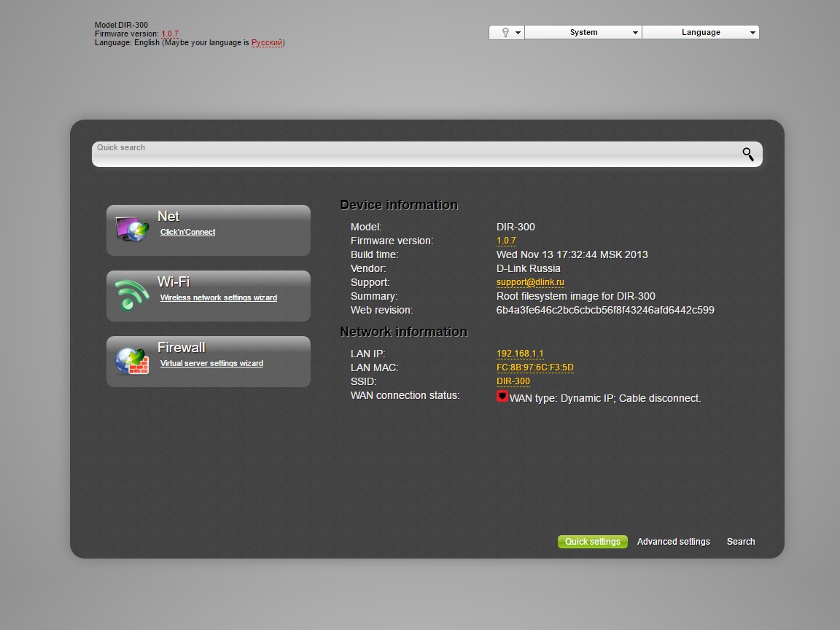This screenshot has height=630, width=840.
Task: Click the Firewall globe and brick wall icon
Action: 132,361
